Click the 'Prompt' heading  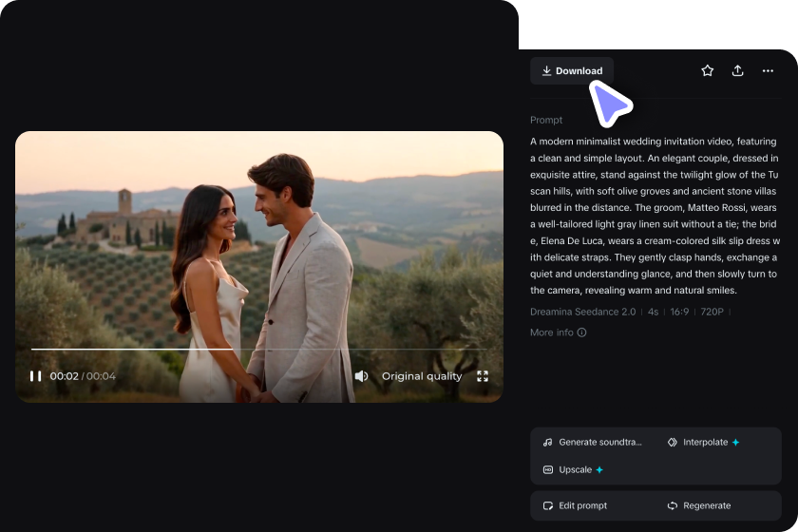546,120
